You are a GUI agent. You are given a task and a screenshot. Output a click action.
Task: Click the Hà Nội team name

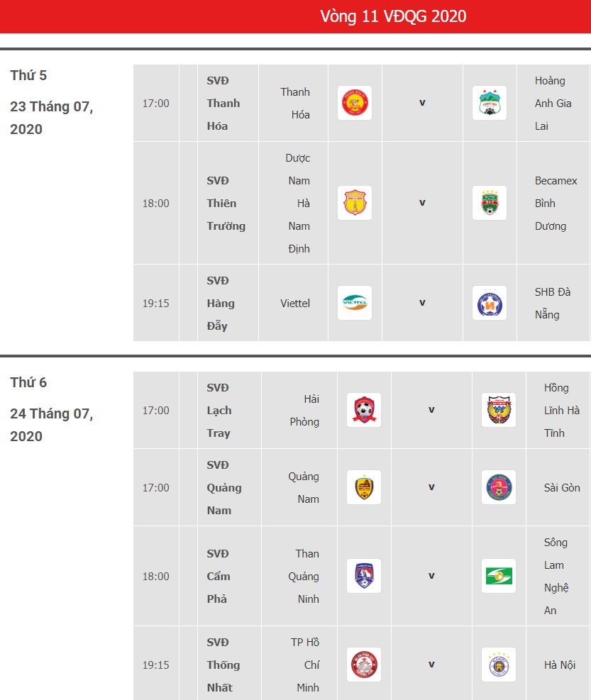560,665
